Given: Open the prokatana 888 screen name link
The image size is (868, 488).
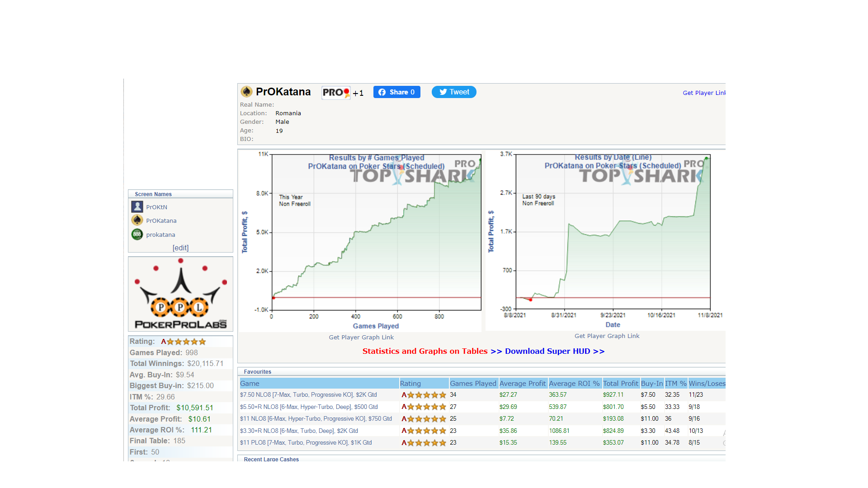Looking at the screenshot, I should (160, 235).
